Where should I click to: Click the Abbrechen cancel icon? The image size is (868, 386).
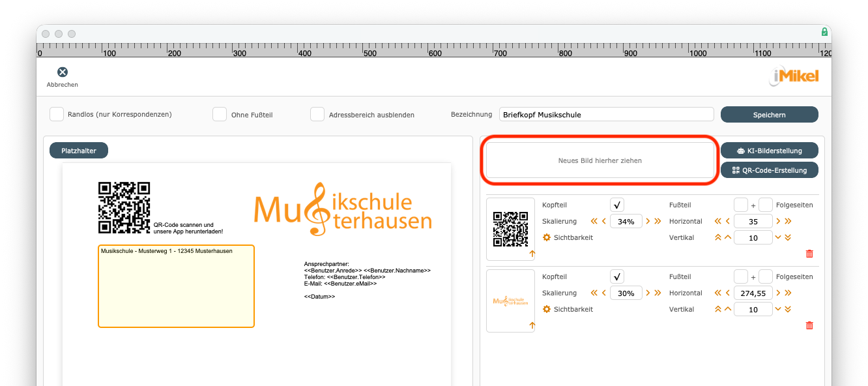click(63, 72)
